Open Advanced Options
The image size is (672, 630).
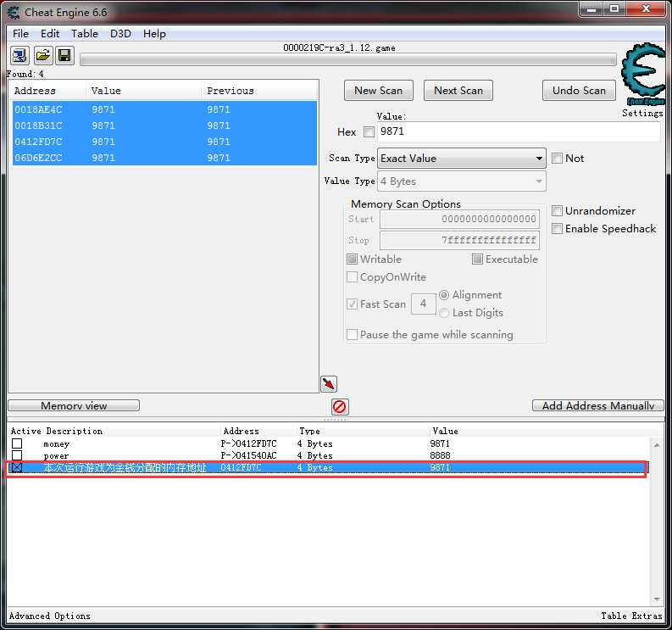pos(50,616)
